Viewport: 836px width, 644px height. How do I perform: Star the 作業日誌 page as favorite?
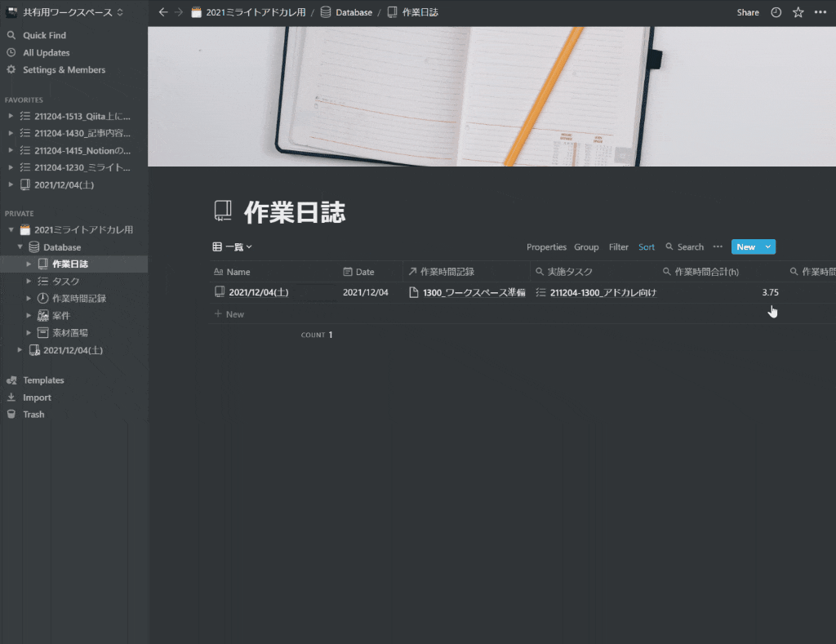(798, 12)
